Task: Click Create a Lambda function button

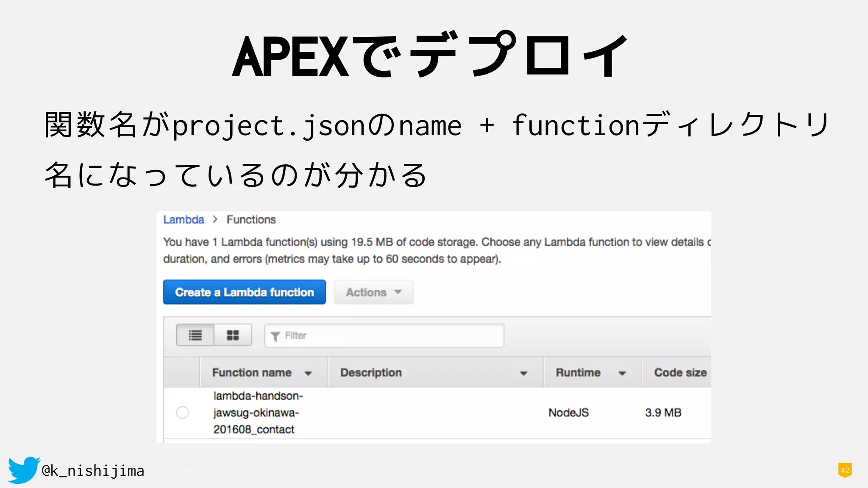Action: click(244, 292)
